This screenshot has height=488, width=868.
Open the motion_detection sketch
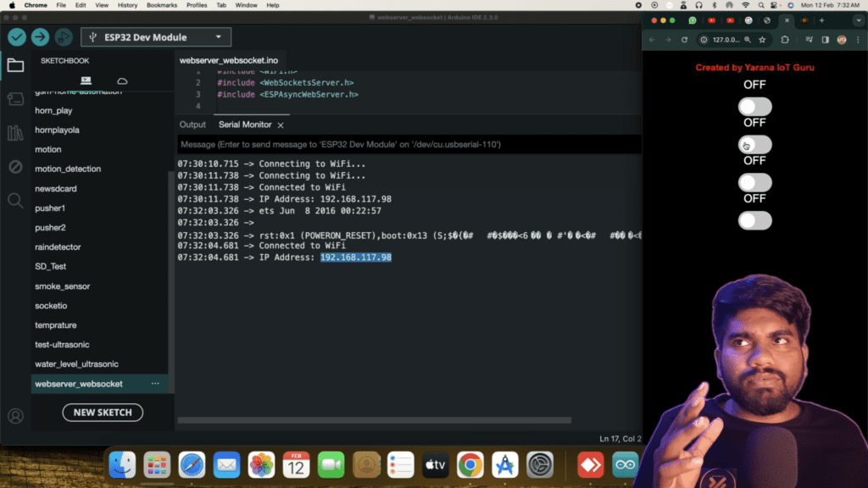[x=68, y=169]
